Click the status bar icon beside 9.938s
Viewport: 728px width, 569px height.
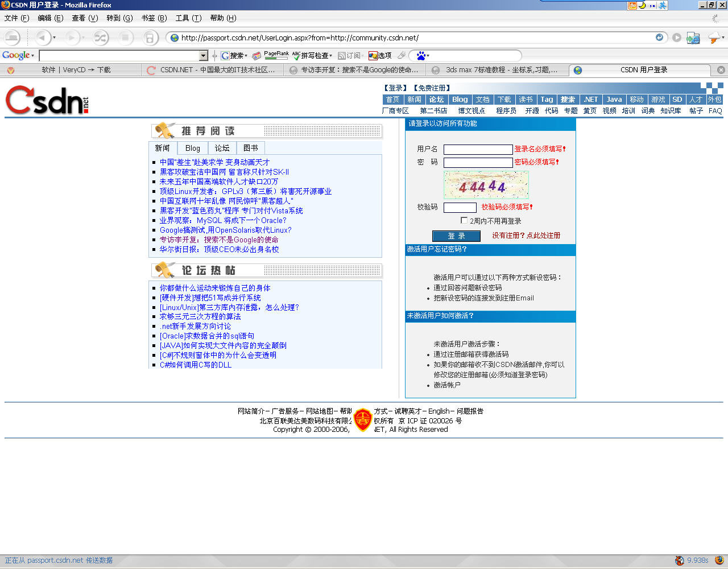(x=679, y=560)
